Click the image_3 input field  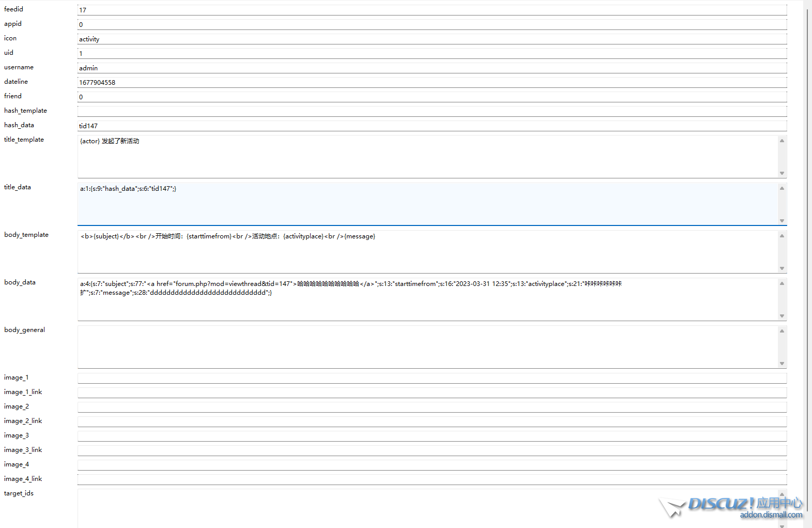pos(432,436)
